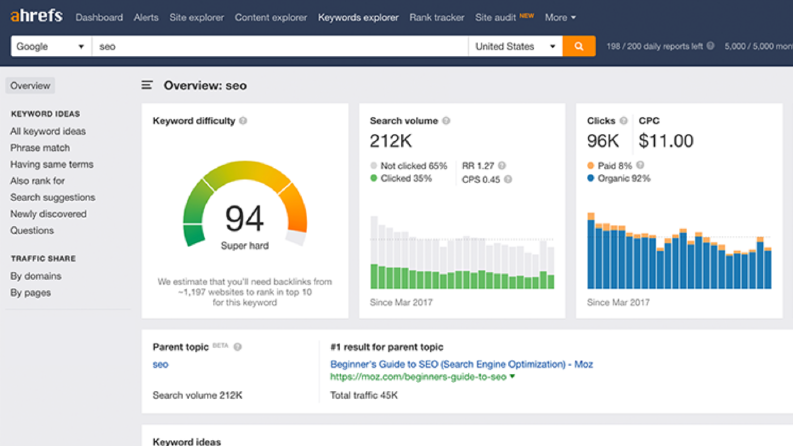Viewport: 793px width, 446px height.
Task: Click the Paid 8% orange legend dot
Action: point(590,165)
